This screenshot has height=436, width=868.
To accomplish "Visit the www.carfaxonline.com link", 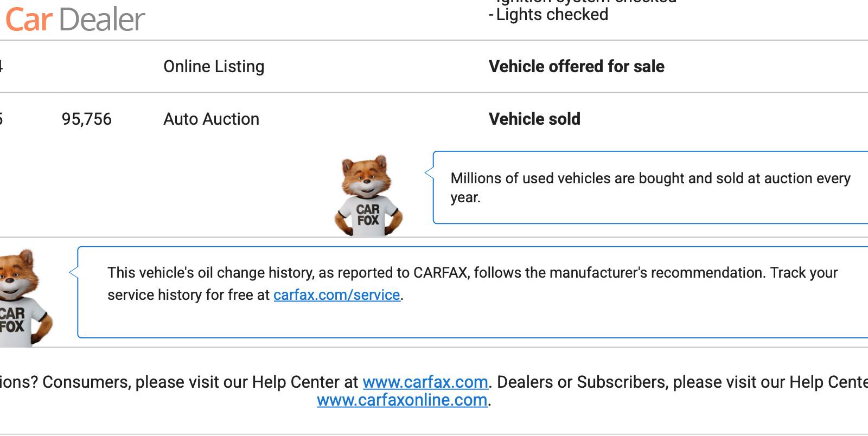I will pyautogui.click(x=401, y=400).
